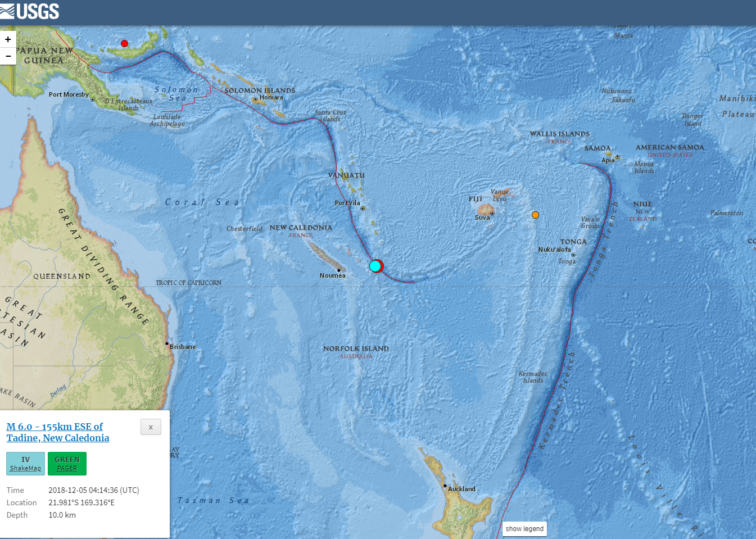Image resolution: width=756 pixels, height=539 pixels.
Task: Select the cyan earthquake marker near New Caledonia
Action: point(375,266)
